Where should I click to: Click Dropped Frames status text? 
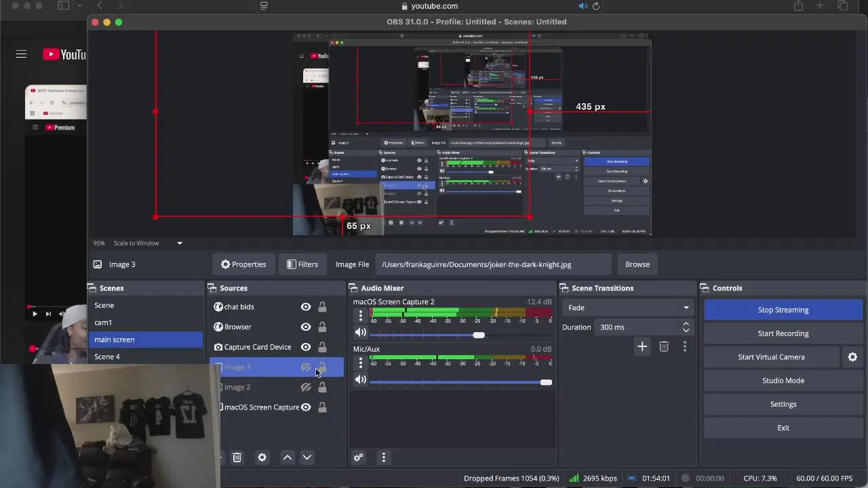(511, 479)
